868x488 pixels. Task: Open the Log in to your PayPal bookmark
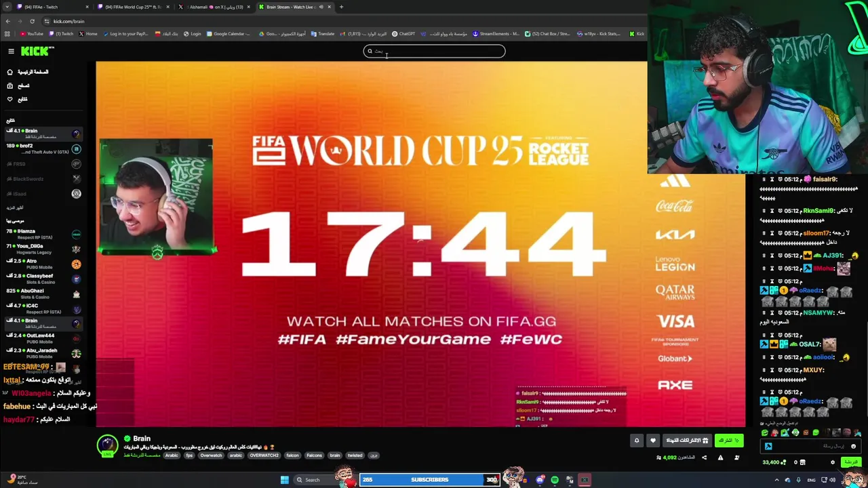tap(125, 34)
